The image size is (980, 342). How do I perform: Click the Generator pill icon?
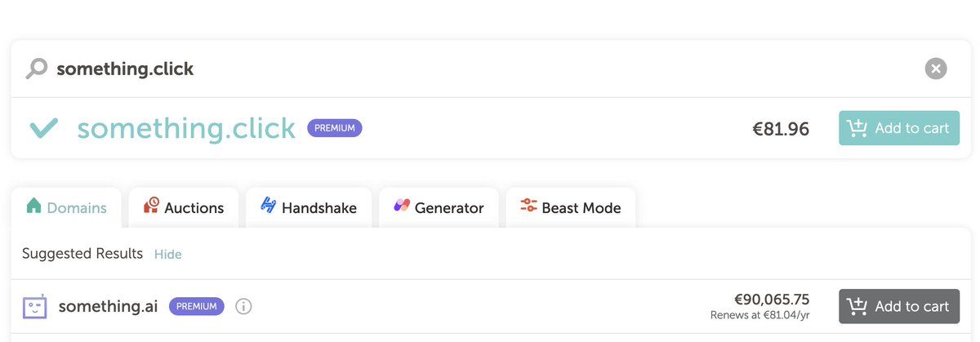pyautogui.click(x=402, y=206)
